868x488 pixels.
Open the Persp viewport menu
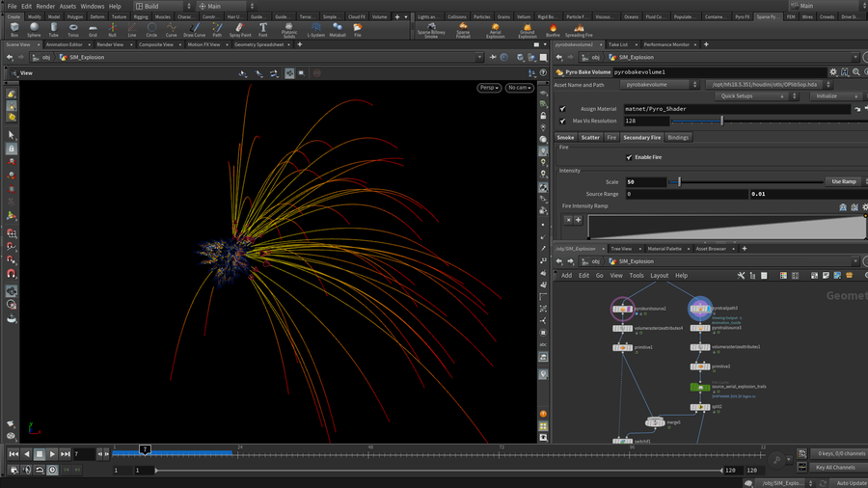coord(489,88)
